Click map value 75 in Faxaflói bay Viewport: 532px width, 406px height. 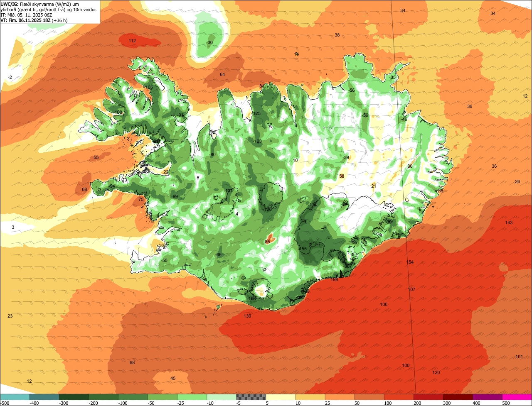pyautogui.click(x=141, y=199)
